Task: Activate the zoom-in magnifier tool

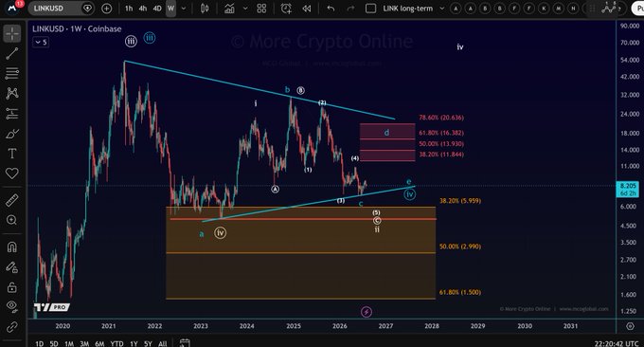Action: click(x=12, y=220)
